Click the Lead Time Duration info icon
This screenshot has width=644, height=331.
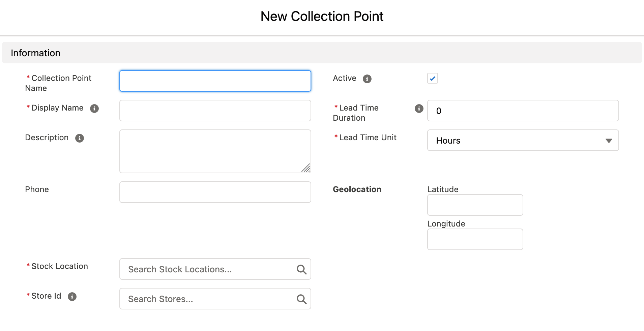coord(418,109)
